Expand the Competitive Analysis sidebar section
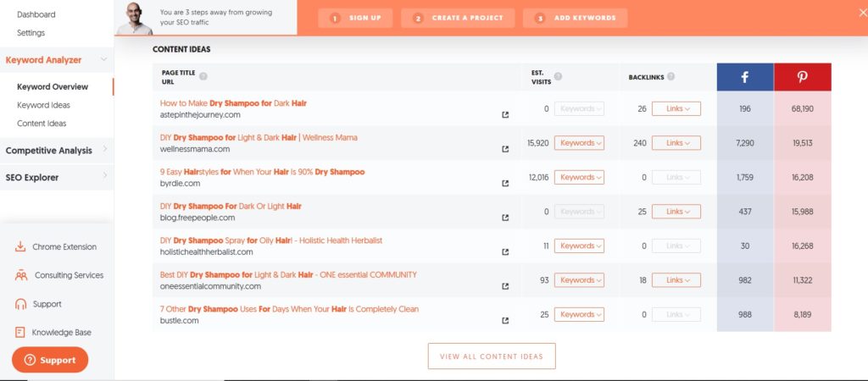Image resolution: width=868 pixels, height=381 pixels. pyautogui.click(x=104, y=150)
